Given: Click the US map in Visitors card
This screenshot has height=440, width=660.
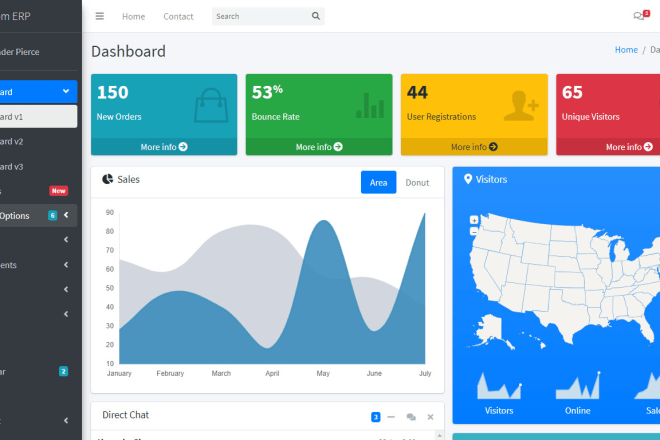Looking at the screenshot, I should point(564,282).
